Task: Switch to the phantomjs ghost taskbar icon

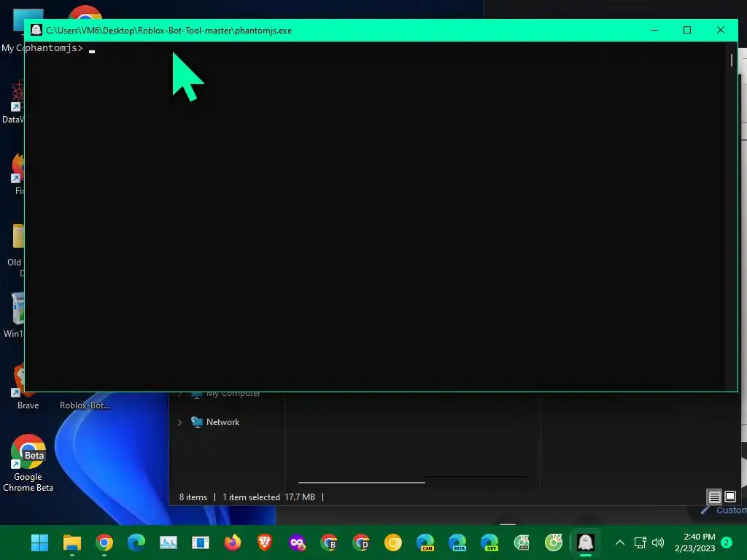Action: 586,542
